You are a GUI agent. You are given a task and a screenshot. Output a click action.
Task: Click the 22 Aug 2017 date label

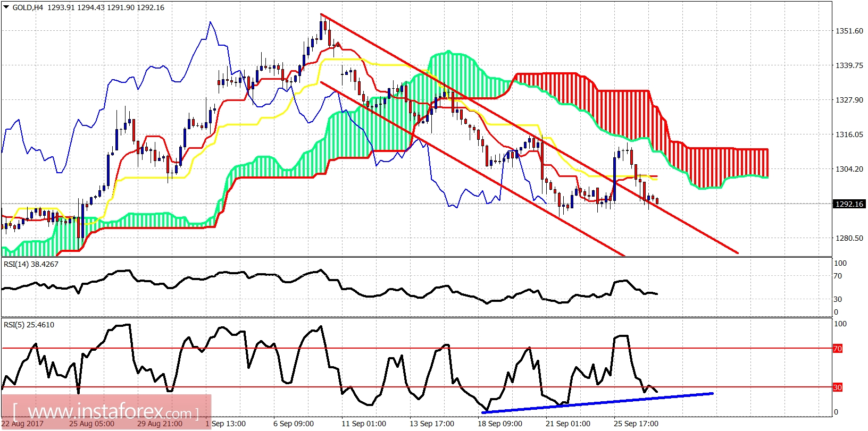(x=22, y=424)
